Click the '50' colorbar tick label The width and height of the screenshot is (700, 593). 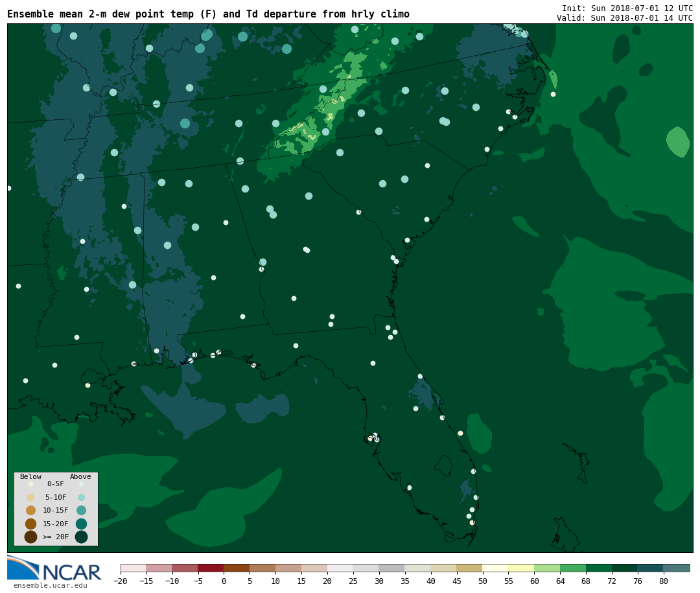click(x=482, y=581)
